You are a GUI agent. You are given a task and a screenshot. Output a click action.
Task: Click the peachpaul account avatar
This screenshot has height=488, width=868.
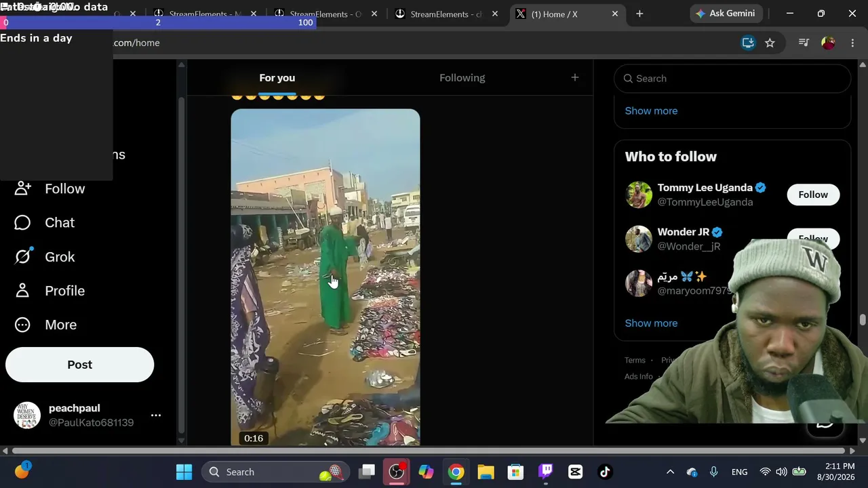(27, 415)
